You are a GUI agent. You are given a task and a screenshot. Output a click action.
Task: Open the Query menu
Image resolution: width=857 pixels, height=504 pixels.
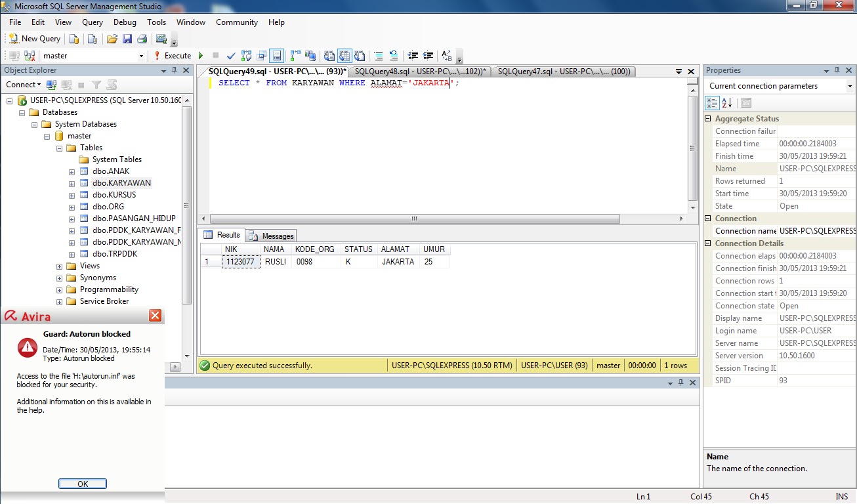92,22
